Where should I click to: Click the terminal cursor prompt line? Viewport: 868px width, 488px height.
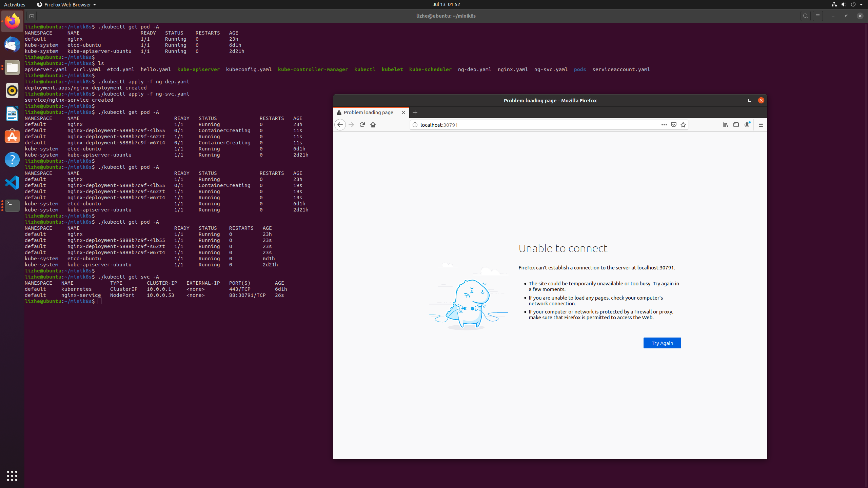[63, 301]
